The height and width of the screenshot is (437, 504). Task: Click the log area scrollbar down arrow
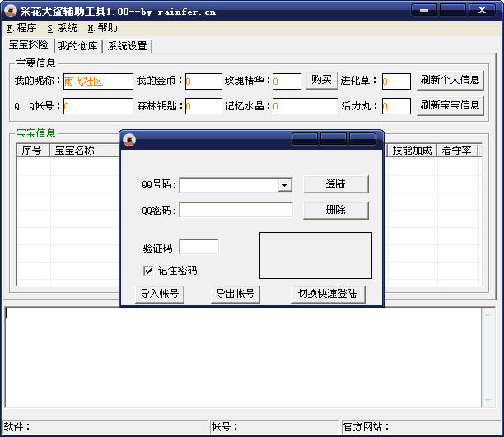(x=488, y=401)
